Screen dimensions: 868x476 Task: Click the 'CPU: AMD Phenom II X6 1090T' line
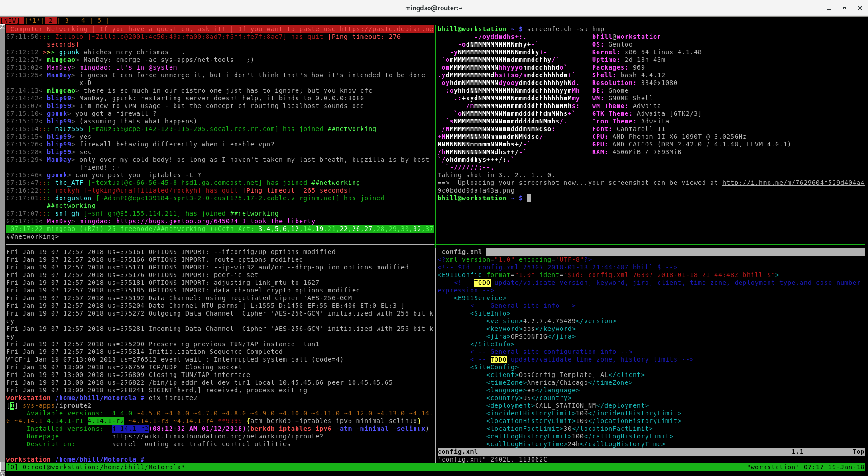tap(670, 137)
